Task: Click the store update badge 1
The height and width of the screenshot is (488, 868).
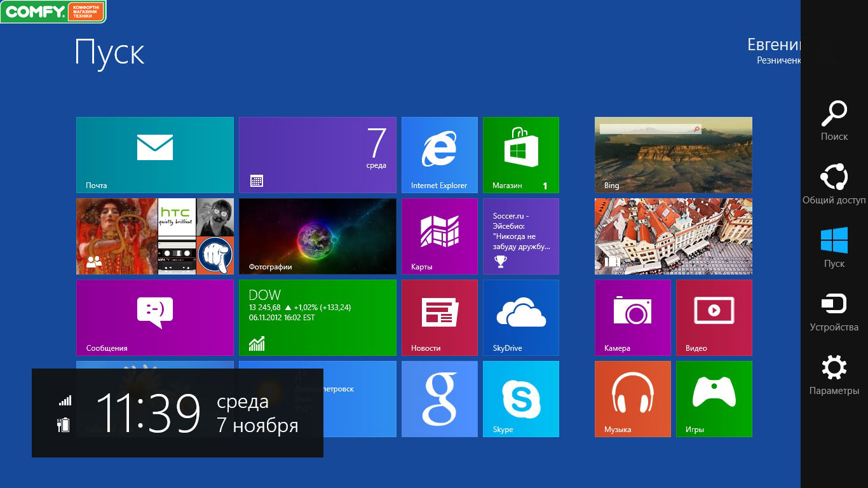Action: coord(545,186)
